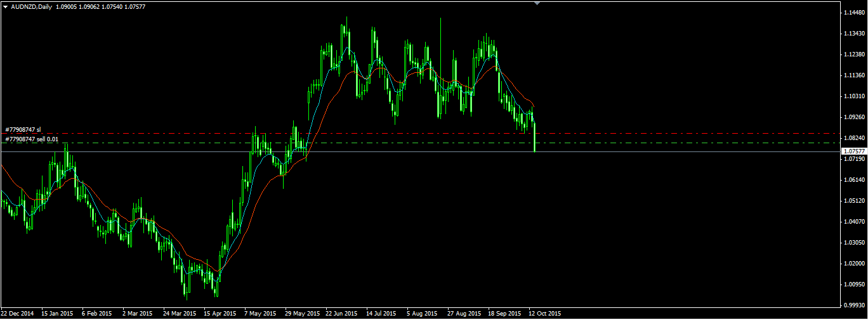
Task: Click the 7 May 2015 date label
Action: 260,314
